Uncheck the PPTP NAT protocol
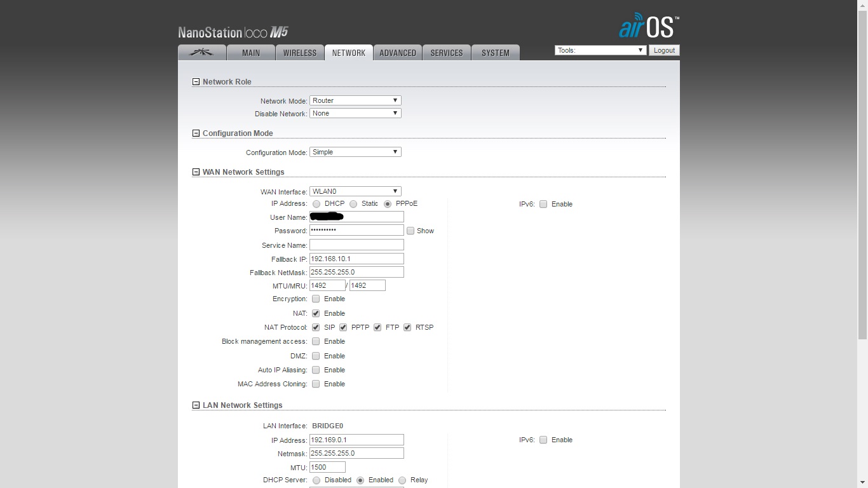This screenshot has width=868, height=488. [x=343, y=327]
